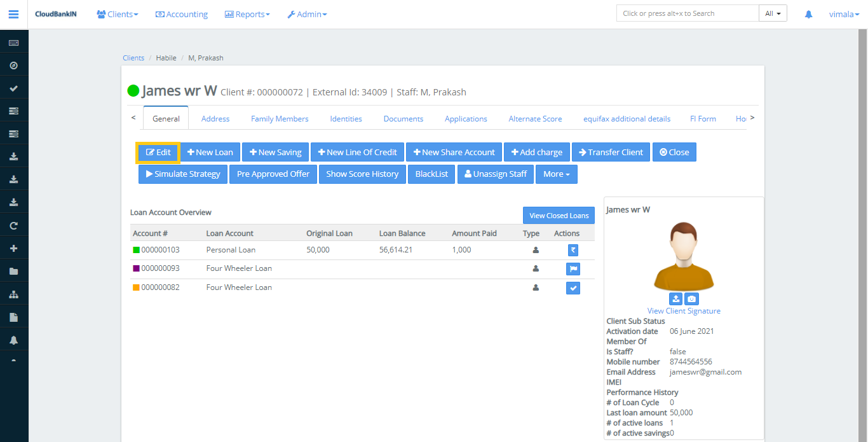Click the refresh icon in left sidebar
The height and width of the screenshot is (442, 868).
(x=13, y=226)
